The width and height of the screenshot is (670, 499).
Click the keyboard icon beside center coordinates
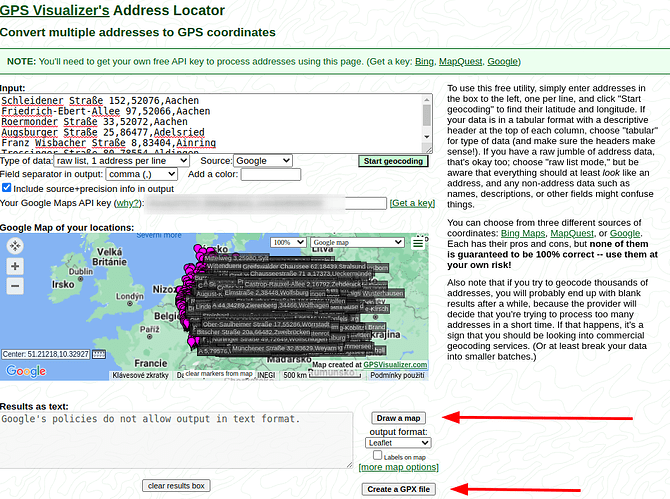click(99, 354)
